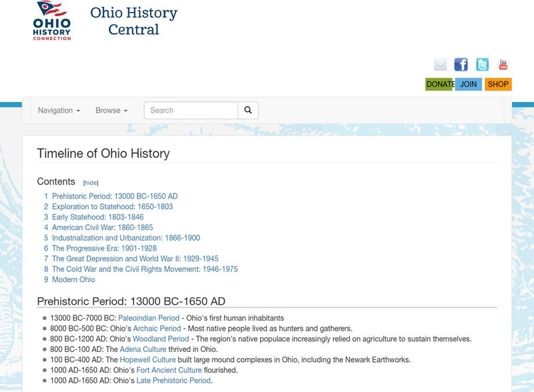
Task: Select the Ohio flag emblem in the logo
Action: coord(53,10)
